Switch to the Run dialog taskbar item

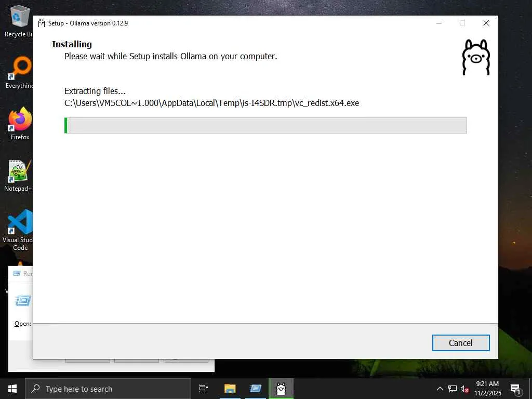tap(256, 389)
